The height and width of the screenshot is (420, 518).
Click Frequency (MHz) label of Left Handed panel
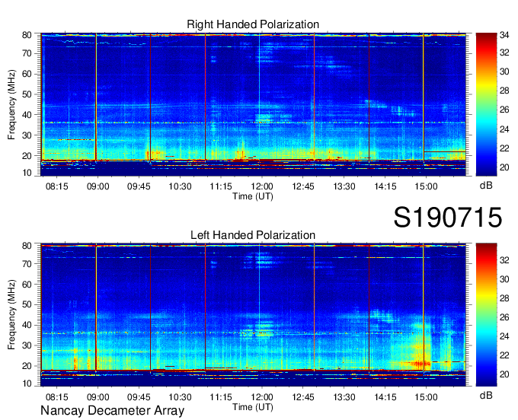pos(11,315)
